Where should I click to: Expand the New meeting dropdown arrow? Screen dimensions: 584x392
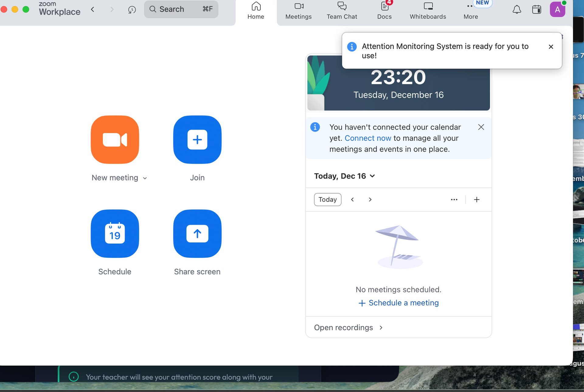point(145,178)
